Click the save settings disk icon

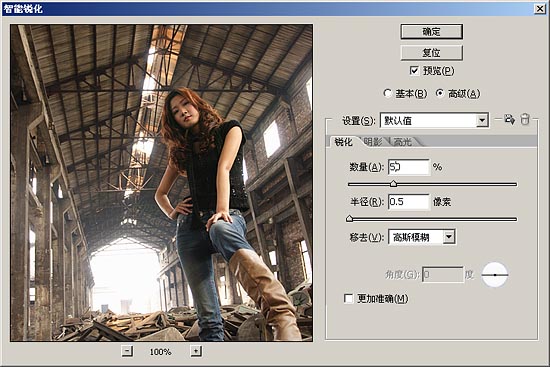tap(509, 119)
